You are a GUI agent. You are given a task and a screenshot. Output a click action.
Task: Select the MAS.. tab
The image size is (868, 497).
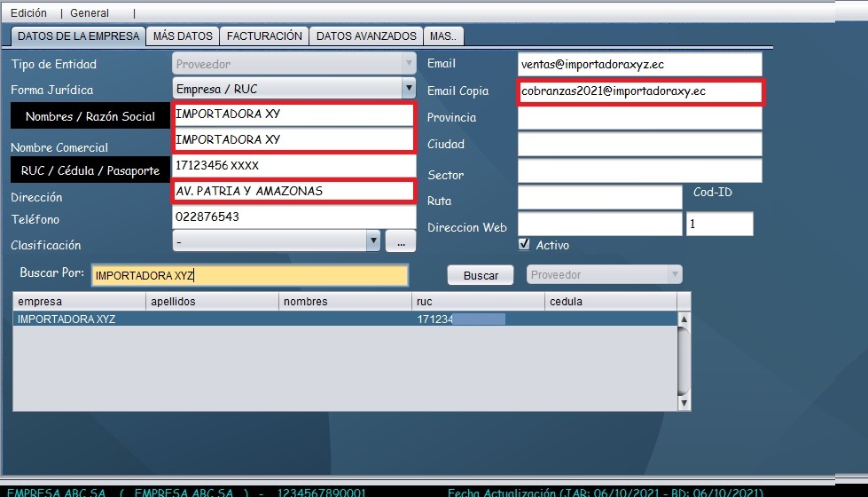(x=443, y=36)
